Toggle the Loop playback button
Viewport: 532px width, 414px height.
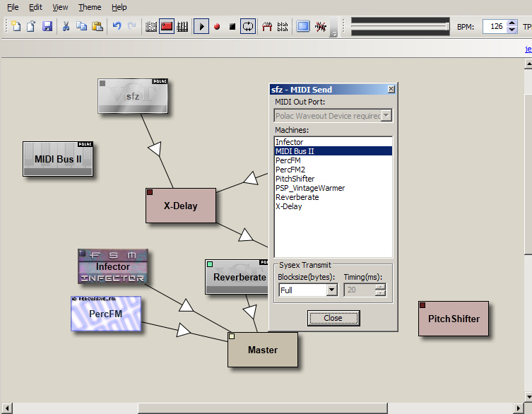pyautogui.click(x=248, y=27)
